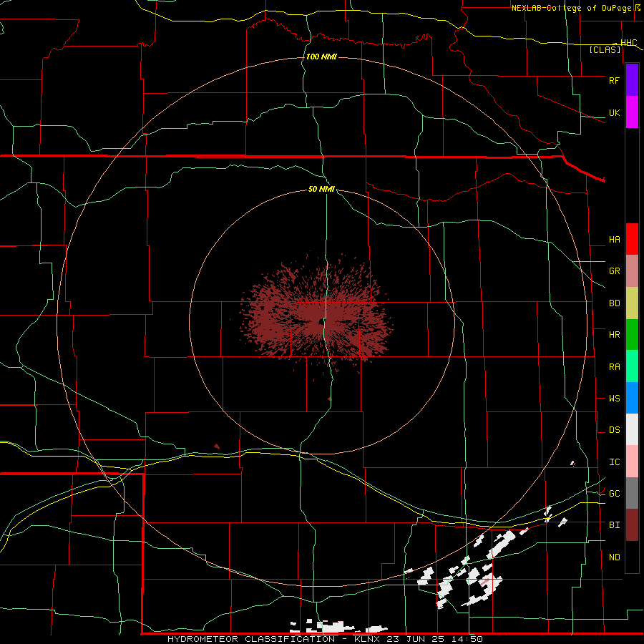Select the WS legend label
Viewport: 644px width, 644px height.
point(614,399)
